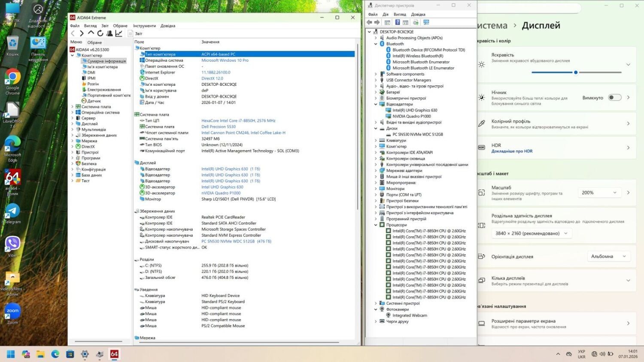Adjust the Яскравість brightness slider
The height and width of the screenshot is (362, 644).
pyautogui.click(x=576, y=72)
